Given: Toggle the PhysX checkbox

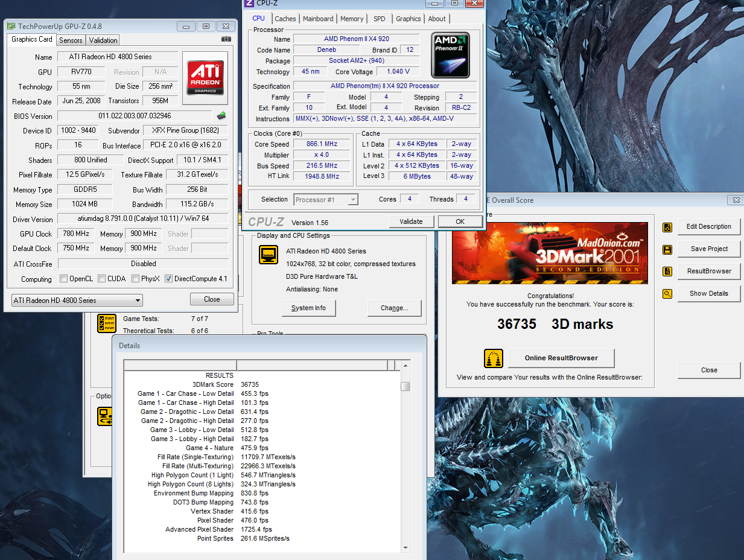Looking at the screenshot, I should (x=135, y=279).
